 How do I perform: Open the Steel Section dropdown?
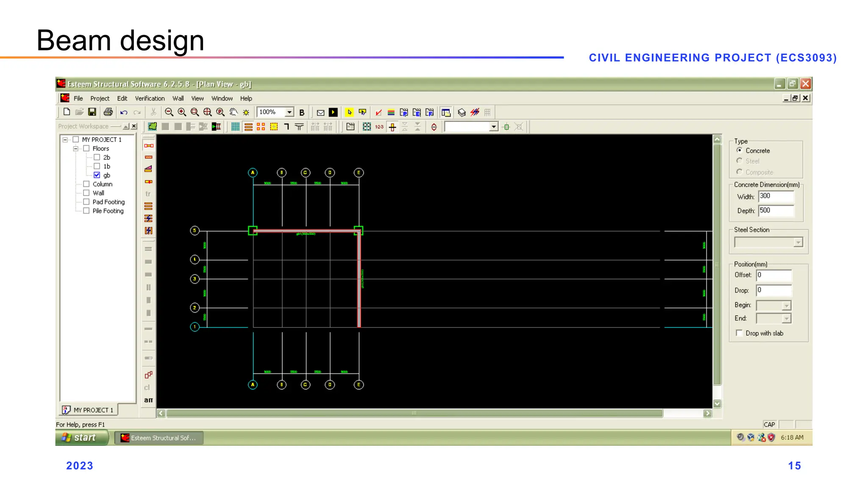[798, 242]
